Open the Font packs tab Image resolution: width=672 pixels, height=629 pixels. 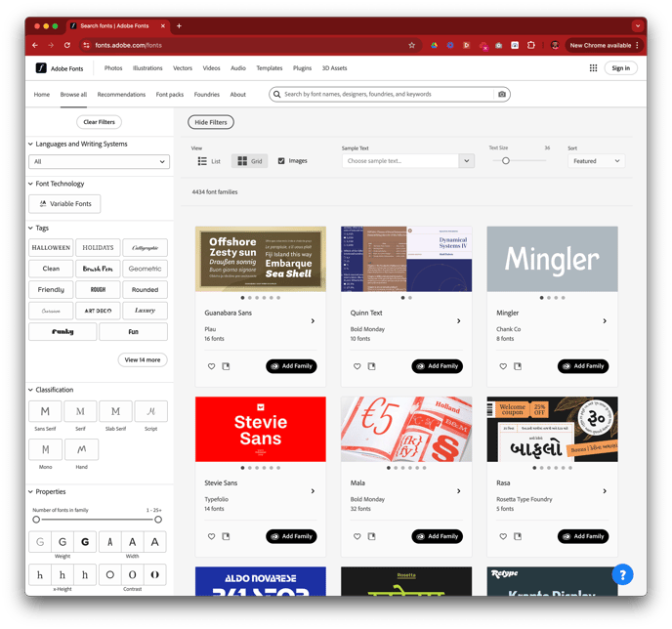coord(170,95)
